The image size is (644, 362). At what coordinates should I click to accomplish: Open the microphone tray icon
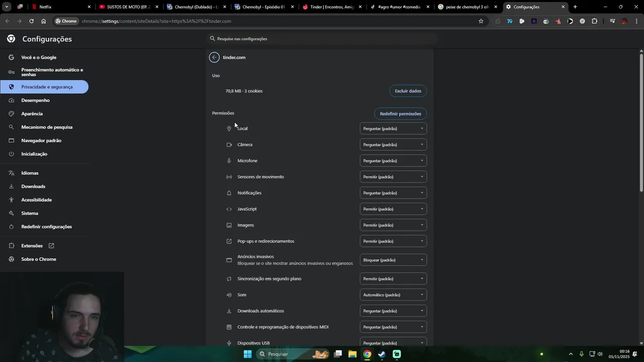pyautogui.click(x=581, y=354)
